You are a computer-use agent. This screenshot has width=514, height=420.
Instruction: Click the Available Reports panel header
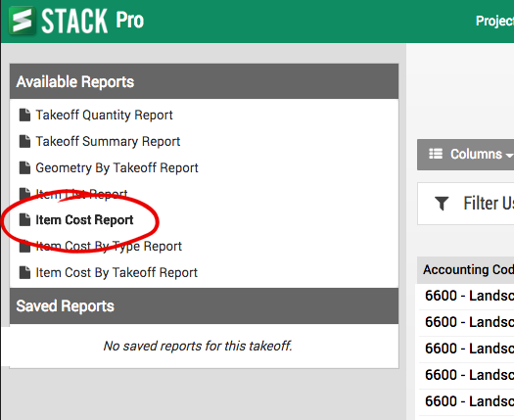click(205, 81)
